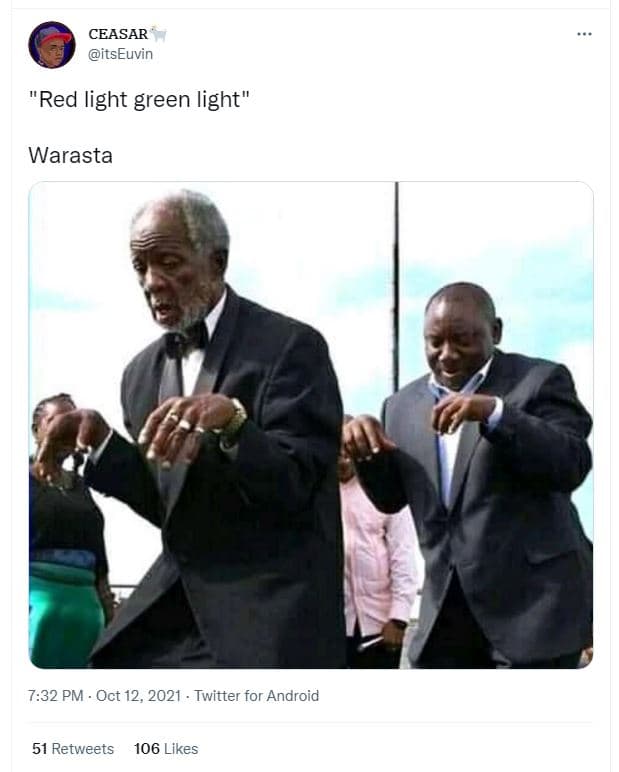Screen dimensions: 619x772
Task: Click the 7:32 PM timestamp
Action: click(55, 696)
